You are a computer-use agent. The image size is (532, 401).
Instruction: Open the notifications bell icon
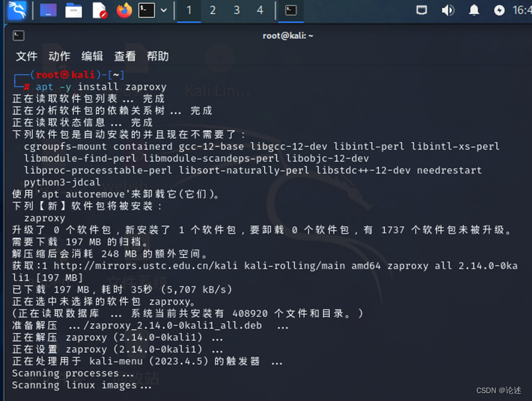click(474, 11)
